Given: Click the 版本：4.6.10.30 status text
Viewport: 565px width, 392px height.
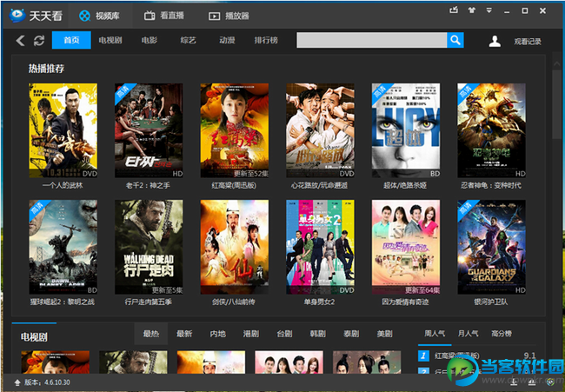Looking at the screenshot, I should [x=47, y=382].
